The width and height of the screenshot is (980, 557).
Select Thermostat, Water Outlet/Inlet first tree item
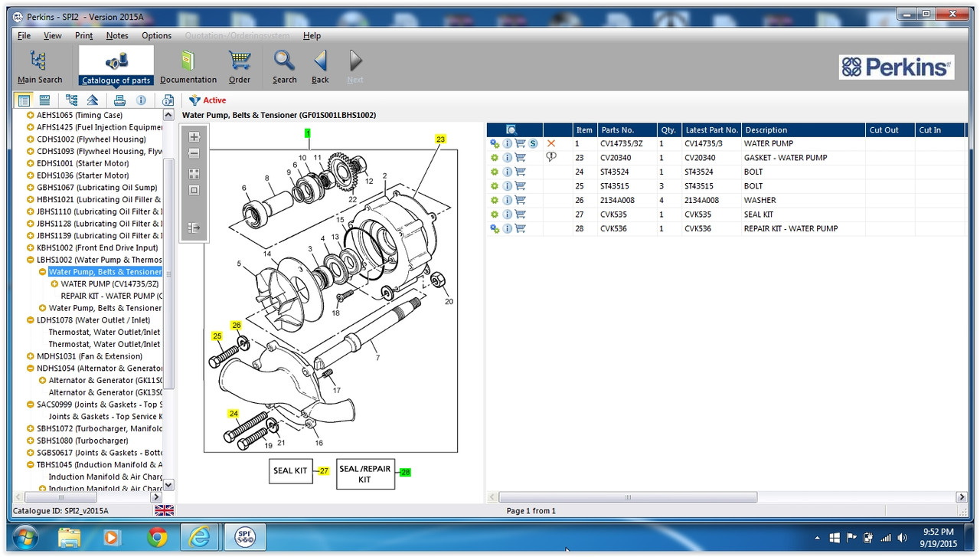(x=106, y=333)
